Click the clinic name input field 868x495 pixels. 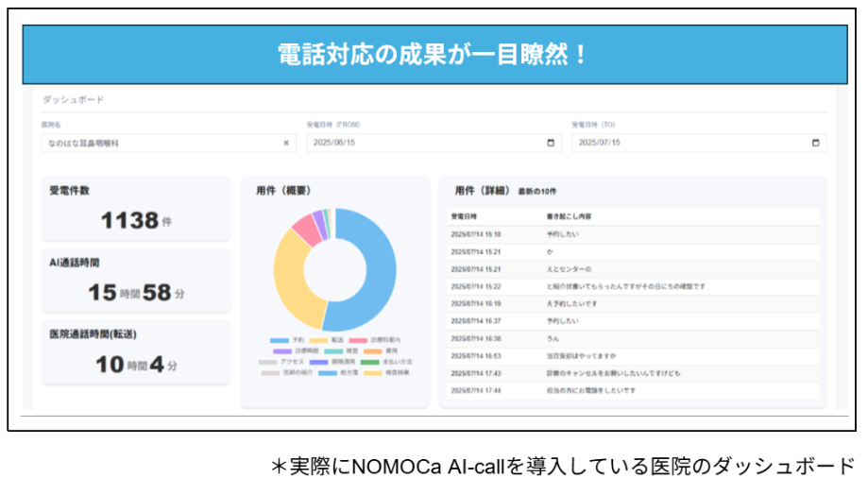click(x=161, y=144)
